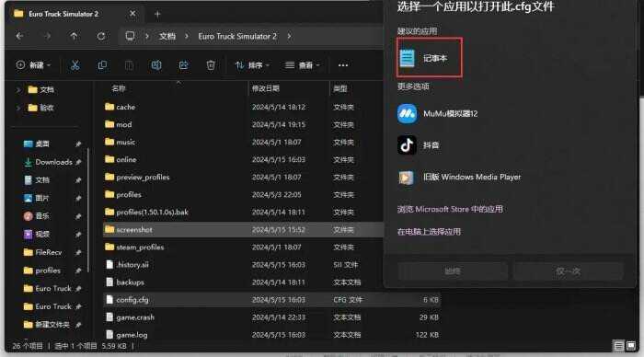Screen dimensions: 644x357
Task: Expand the 文档 tree node chevron
Action: click(x=18, y=89)
